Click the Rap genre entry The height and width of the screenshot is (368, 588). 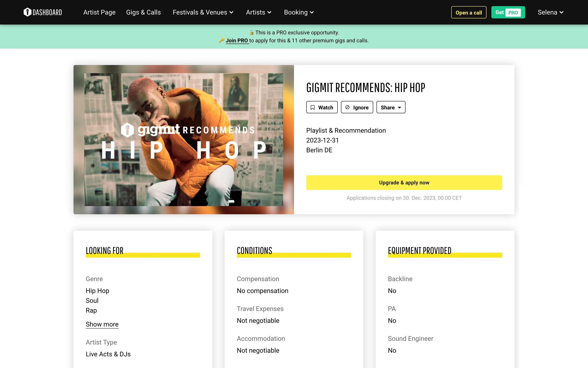pyautogui.click(x=91, y=310)
